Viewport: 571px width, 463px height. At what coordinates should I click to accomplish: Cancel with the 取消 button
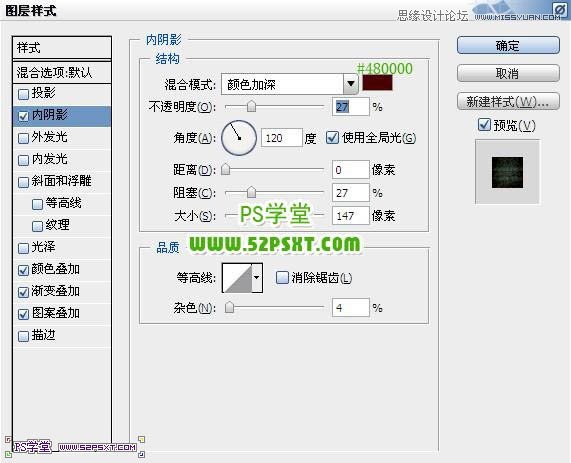[508, 74]
